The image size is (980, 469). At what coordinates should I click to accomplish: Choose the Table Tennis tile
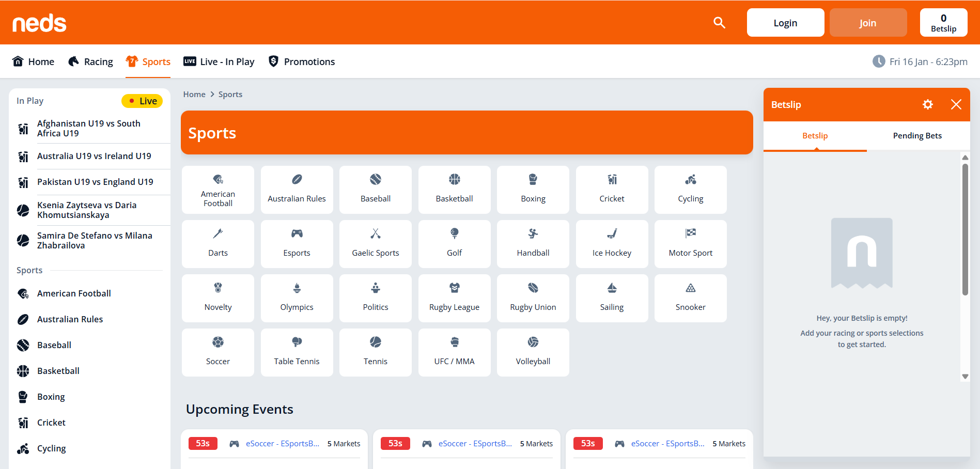click(297, 352)
